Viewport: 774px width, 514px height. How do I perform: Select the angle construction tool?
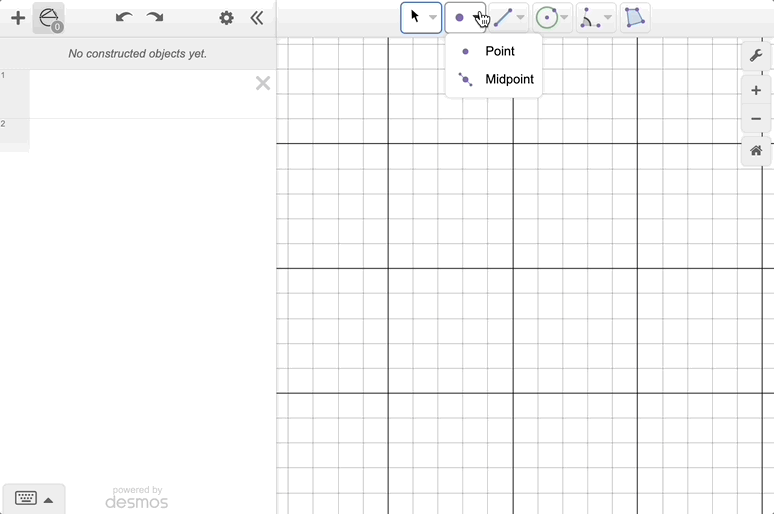[x=590, y=18]
